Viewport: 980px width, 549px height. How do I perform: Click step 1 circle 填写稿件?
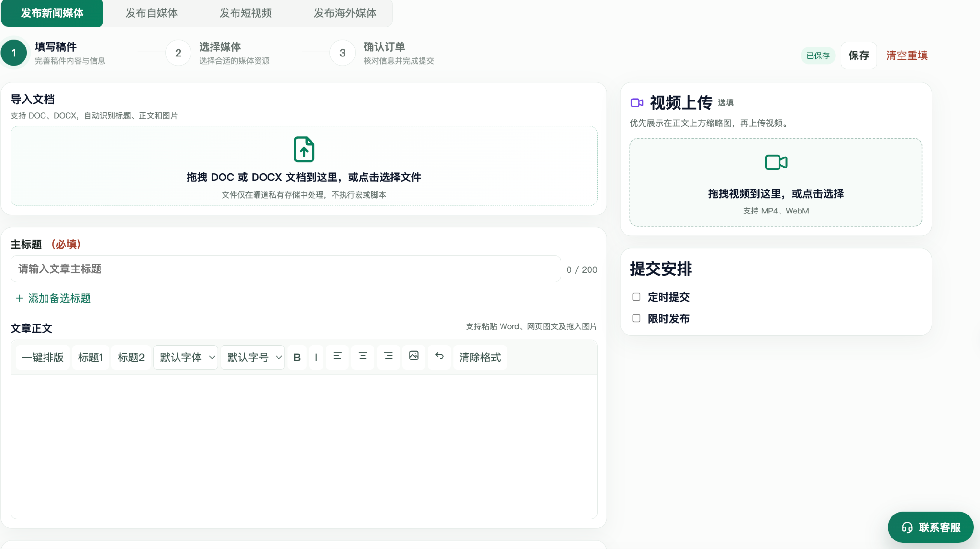point(14,53)
